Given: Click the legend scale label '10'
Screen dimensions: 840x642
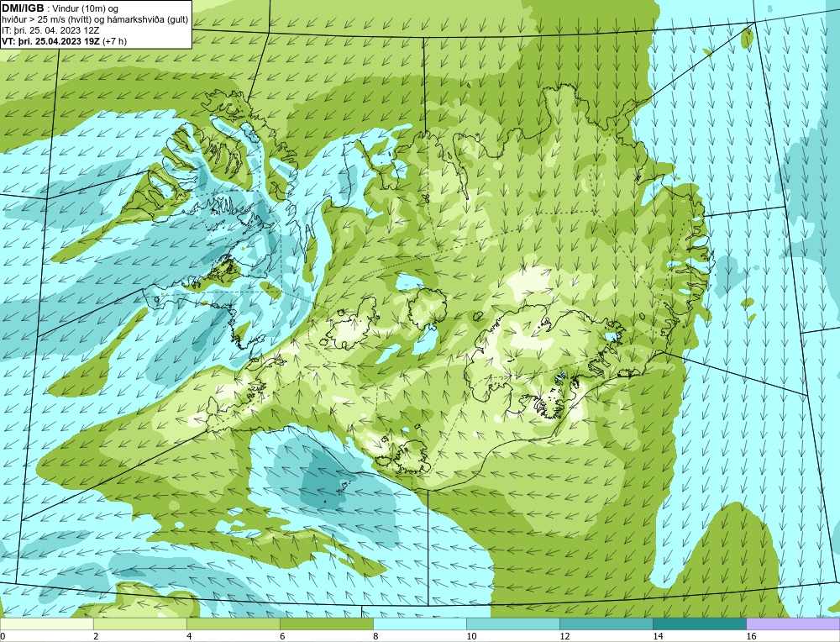Looking at the screenshot, I should [x=471, y=636].
